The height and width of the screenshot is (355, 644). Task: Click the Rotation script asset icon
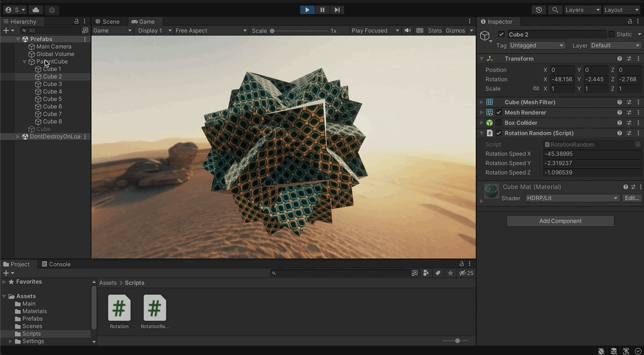[119, 308]
